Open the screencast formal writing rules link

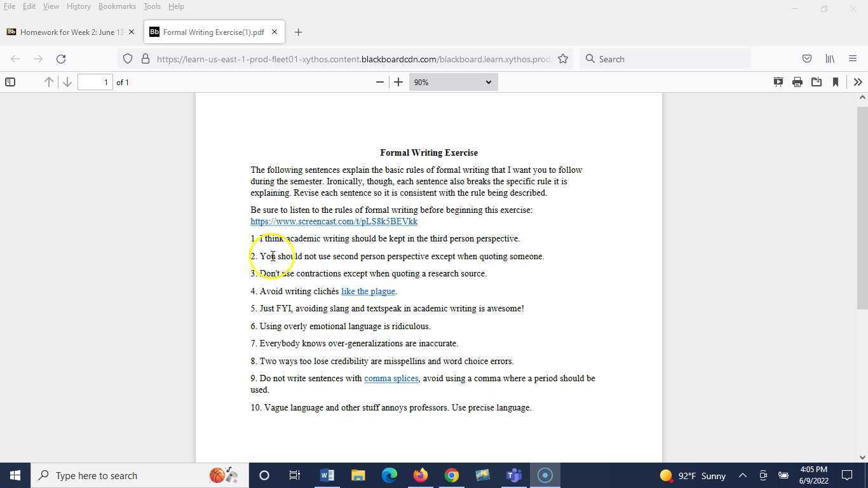click(x=334, y=221)
